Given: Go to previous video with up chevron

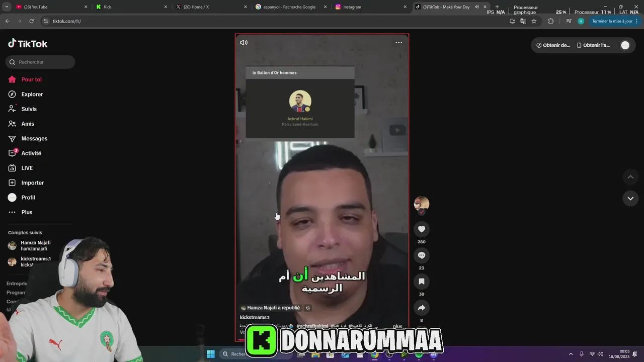Looking at the screenshot, I should point(630,177).
